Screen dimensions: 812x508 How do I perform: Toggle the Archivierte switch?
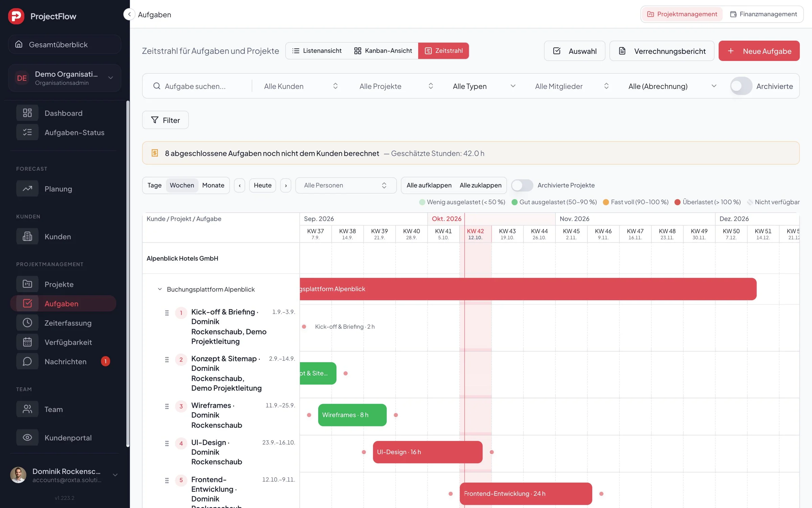741,86
